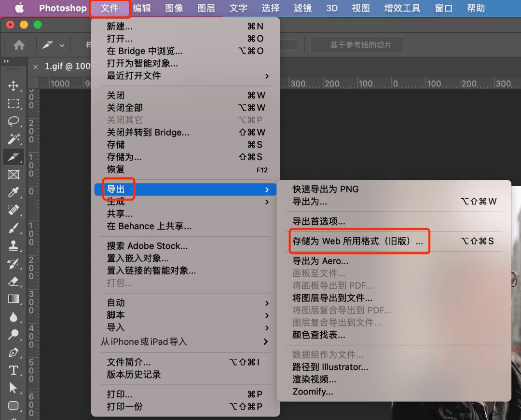Expand the 导入 submenu

tap(186, 327)
